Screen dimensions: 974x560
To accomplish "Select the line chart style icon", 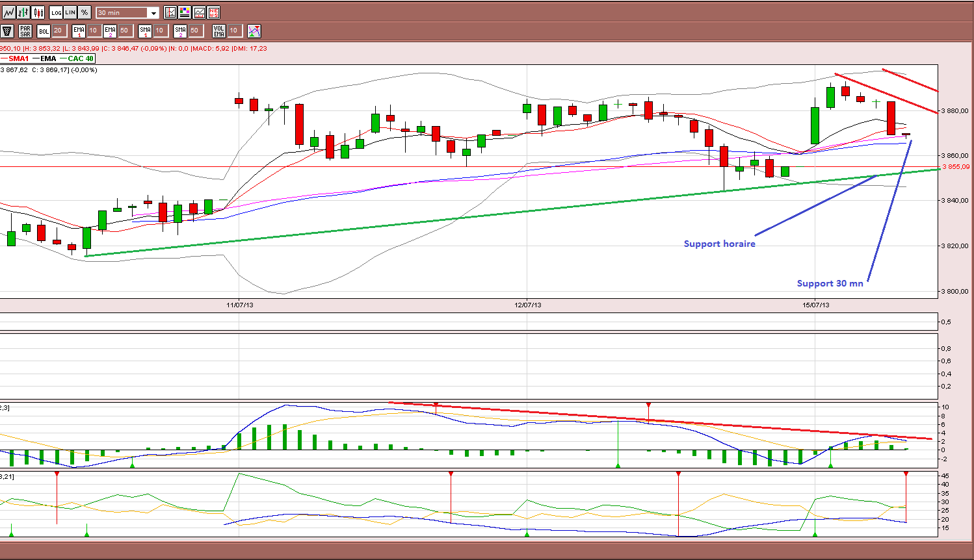I will 8,12.
